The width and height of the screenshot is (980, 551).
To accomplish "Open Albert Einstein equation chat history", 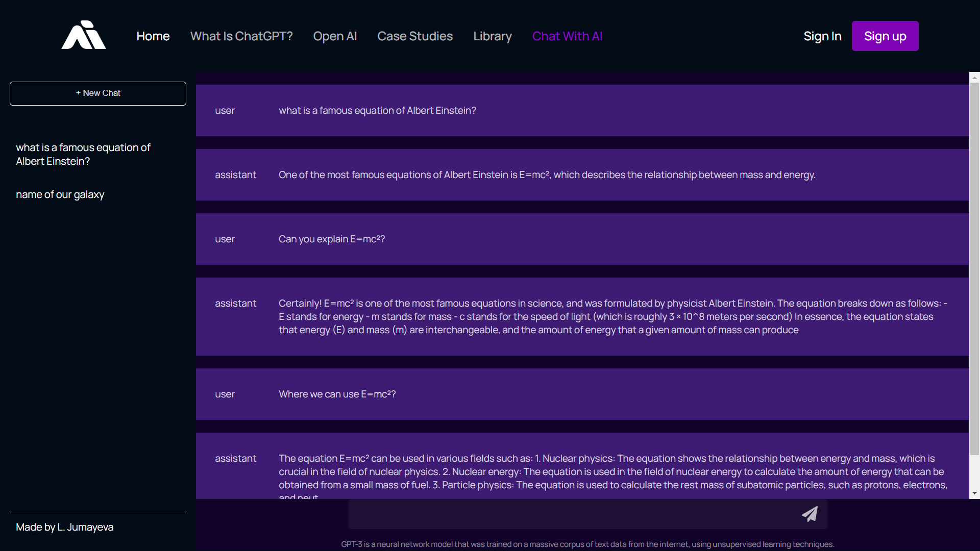I will coord(83,154).
